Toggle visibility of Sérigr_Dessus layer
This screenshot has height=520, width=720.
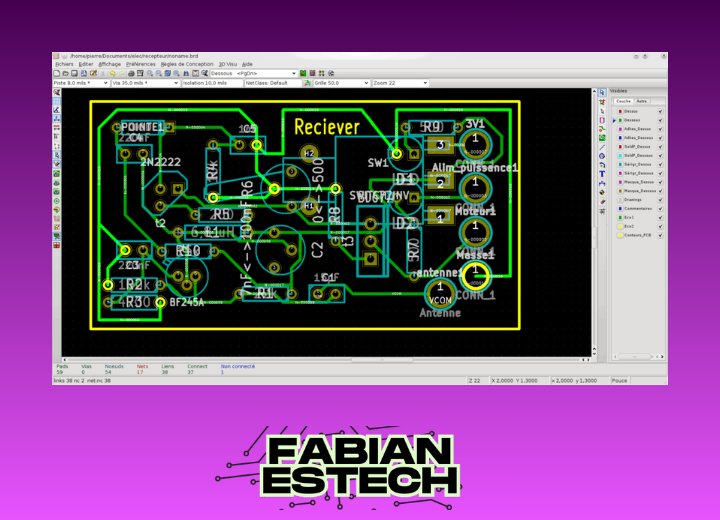(660, 164)
